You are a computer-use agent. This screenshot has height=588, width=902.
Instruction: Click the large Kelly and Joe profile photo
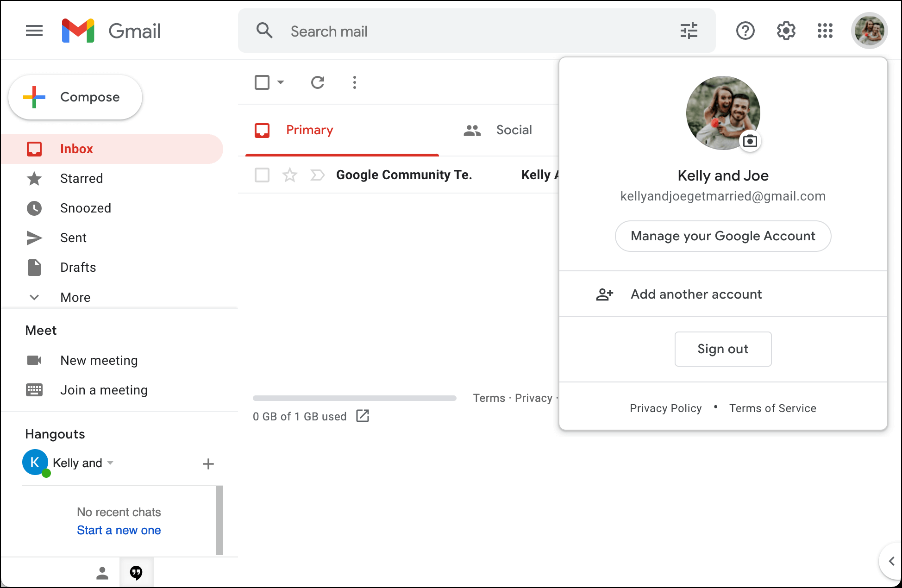[x=723, y=113]
